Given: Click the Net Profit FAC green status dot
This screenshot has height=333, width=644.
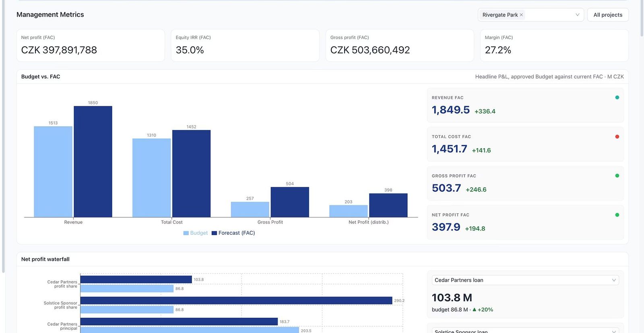Looking at the screenshot, I should (x=617, y=215).
